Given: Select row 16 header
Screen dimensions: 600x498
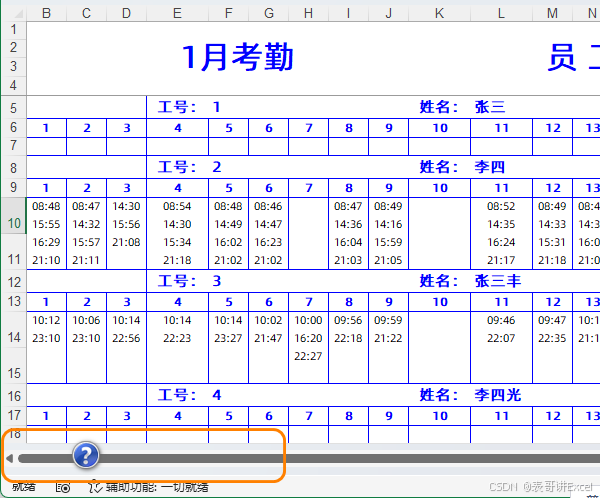Looking at the screenshot, I should click(13, 396).
